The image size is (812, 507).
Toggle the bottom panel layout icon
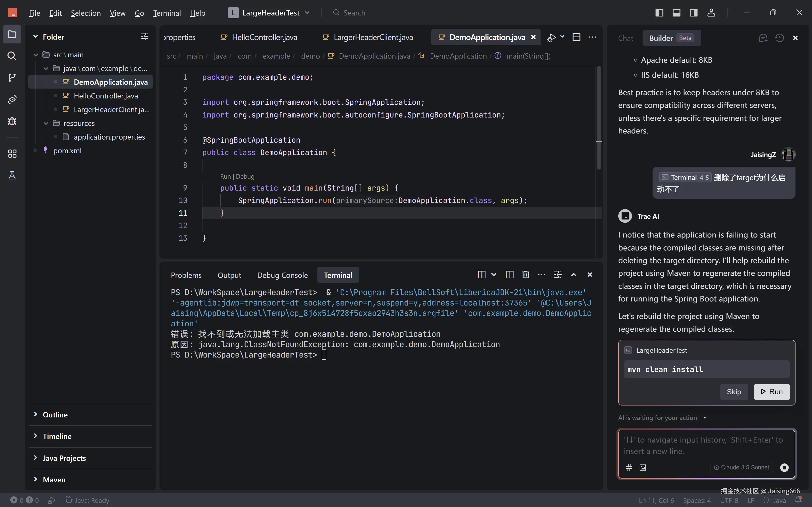click(x=676, y=13)
